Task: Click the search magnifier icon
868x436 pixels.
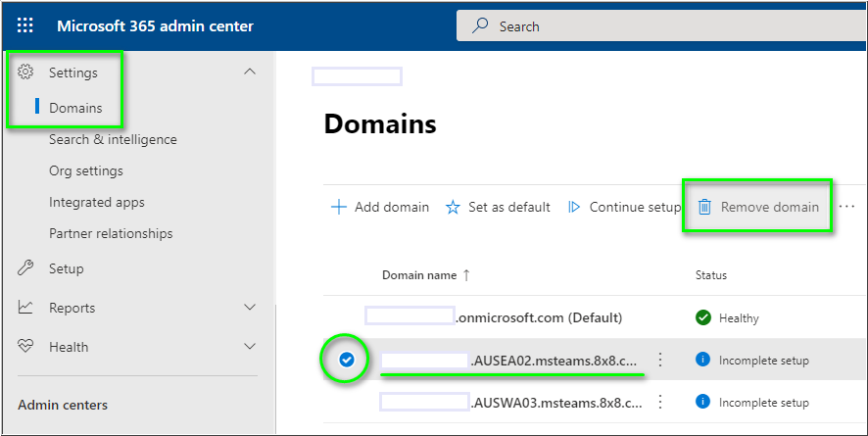Action: 480,26
